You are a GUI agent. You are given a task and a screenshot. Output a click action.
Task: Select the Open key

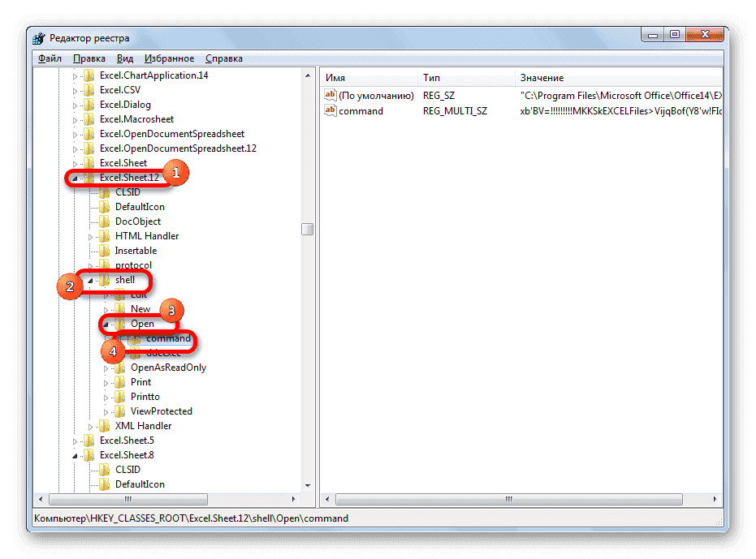click(x=142, y=324)
